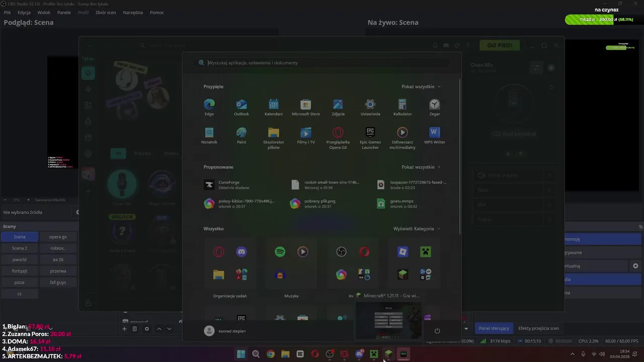Open Roblox icon in games category
This screenshot has width=644, height=362.
click(x=403, y=252)
